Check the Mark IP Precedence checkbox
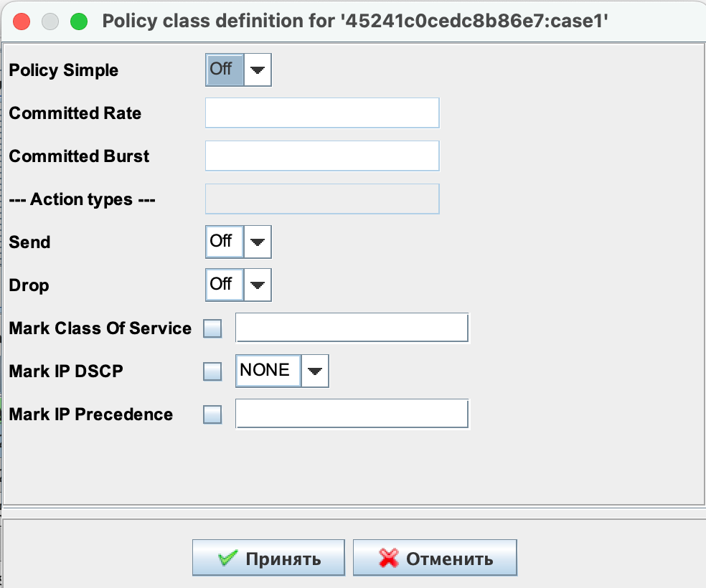 (x=212, y=414)
